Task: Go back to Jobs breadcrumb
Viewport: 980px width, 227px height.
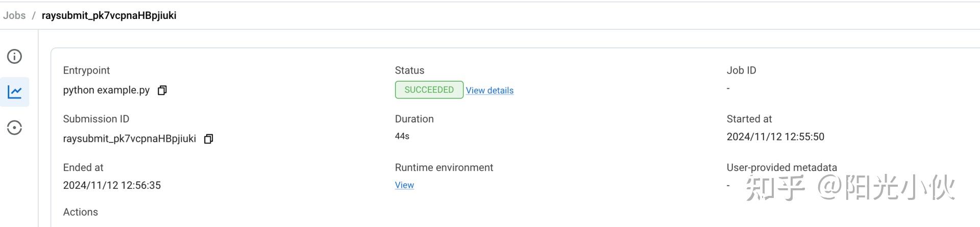Action: click(x=14, y=15)
